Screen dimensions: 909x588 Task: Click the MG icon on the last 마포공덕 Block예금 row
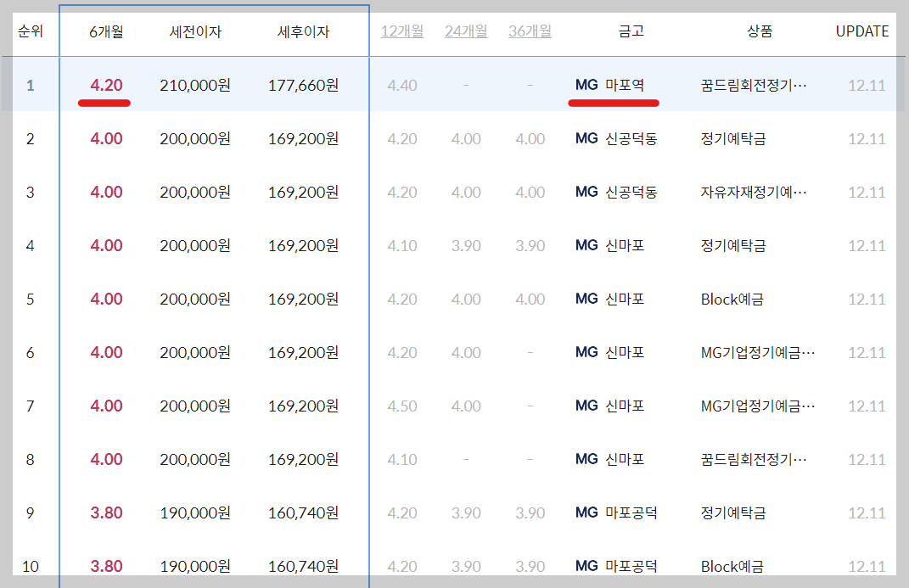point(586,566)
